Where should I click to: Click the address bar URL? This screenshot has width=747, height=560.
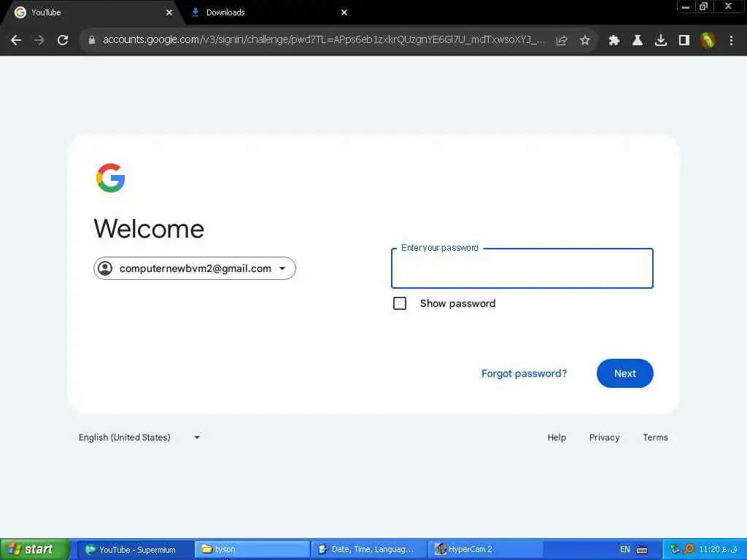click(323, 40)
